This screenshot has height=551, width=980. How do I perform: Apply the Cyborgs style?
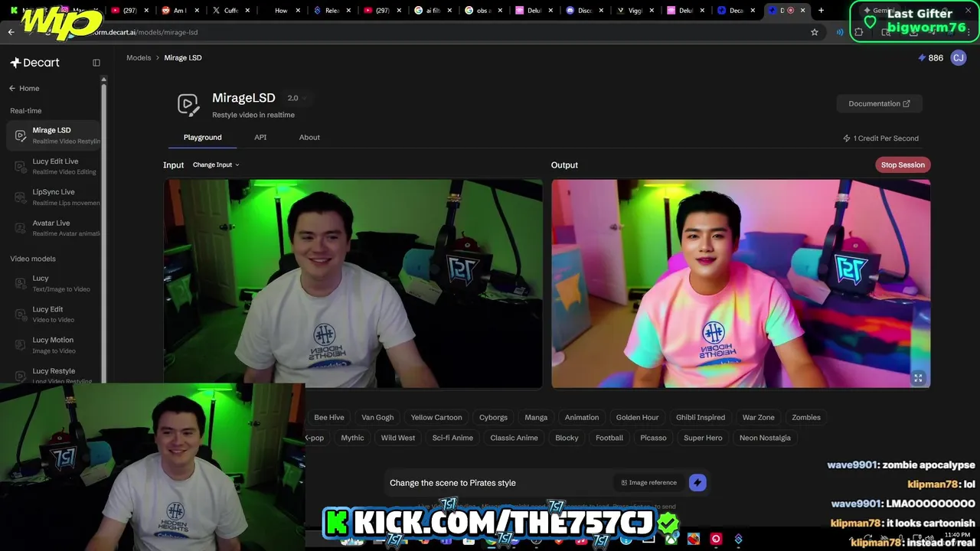tap(493, 418)
